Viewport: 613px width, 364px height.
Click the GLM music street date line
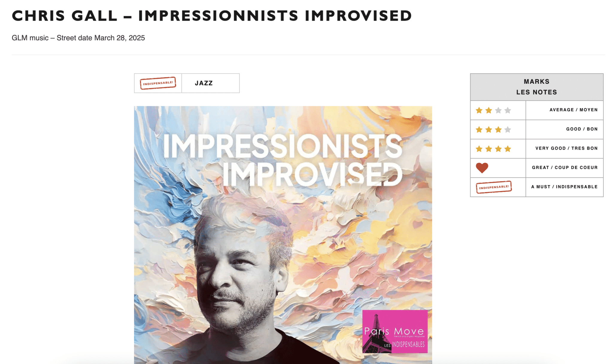[78, 38]
